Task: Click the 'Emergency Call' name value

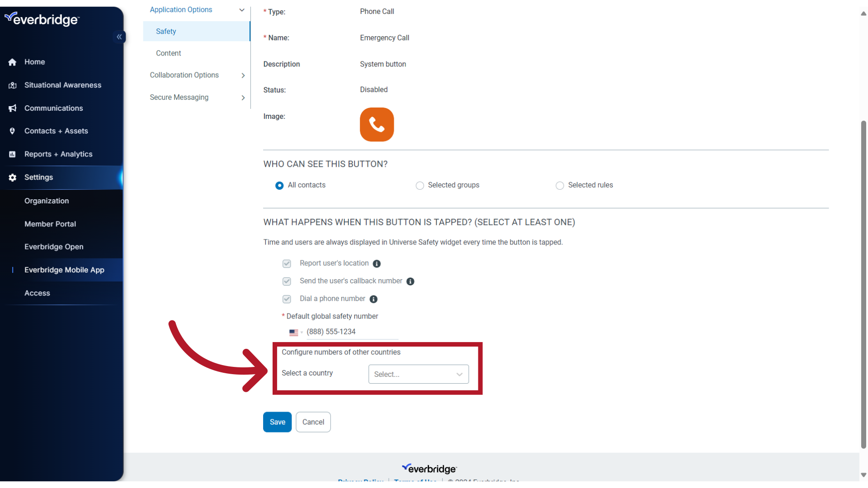Action: (385, 38)
